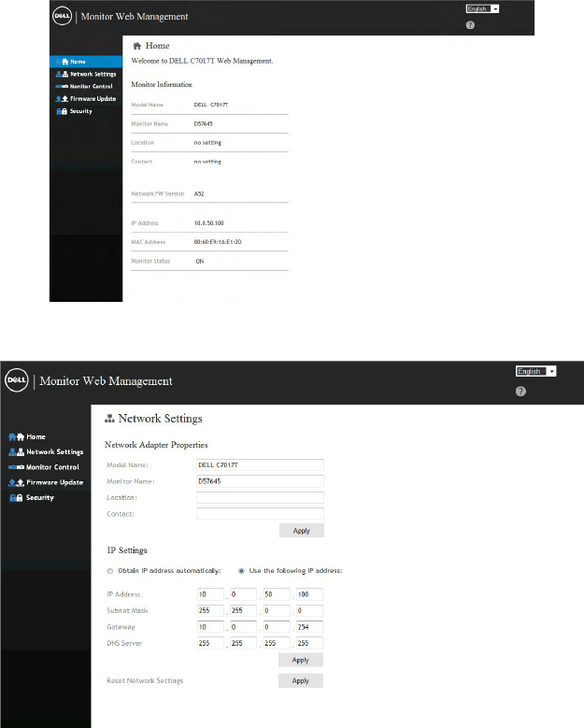This screenshot has height=728, width=584.
Task: Click the Network Adapter Properties heading
Action: (x=156, y=445)
